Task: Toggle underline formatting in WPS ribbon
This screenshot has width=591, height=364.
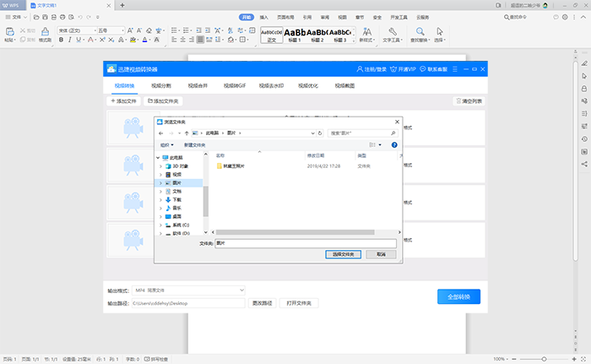Action: click(78, 40)
